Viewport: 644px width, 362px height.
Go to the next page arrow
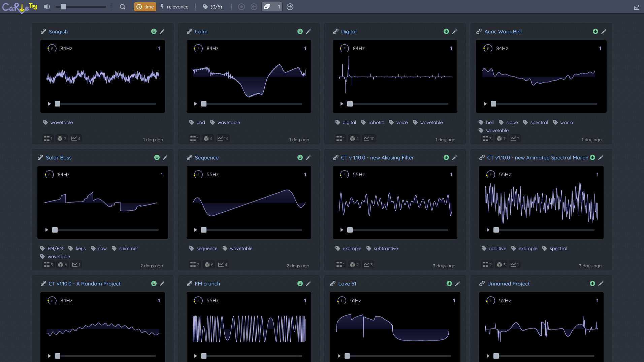click(290, 7)
